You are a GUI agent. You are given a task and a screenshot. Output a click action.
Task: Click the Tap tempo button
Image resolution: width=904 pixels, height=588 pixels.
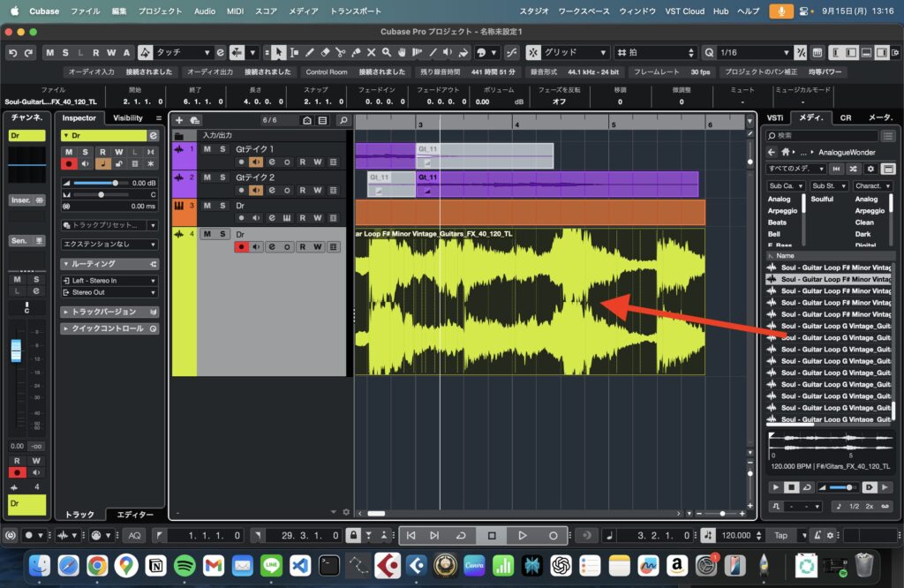tap(780, 535)
